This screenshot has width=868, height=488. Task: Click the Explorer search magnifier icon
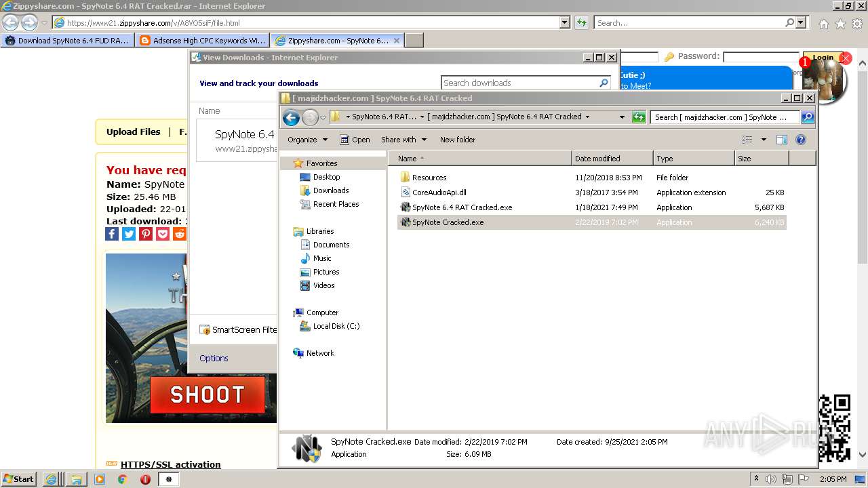tap(807, 117)
